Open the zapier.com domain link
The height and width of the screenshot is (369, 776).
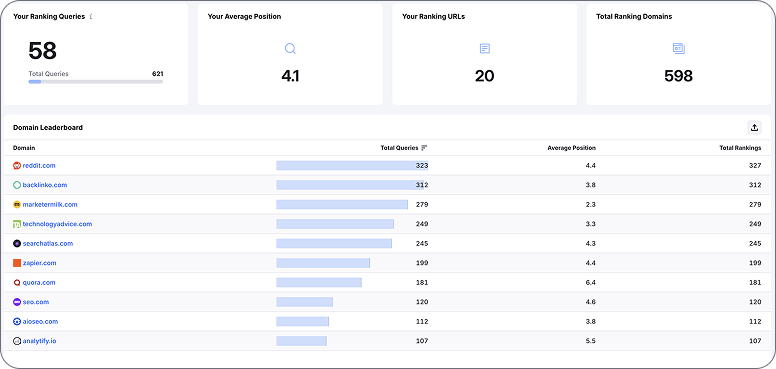[40, 263]
